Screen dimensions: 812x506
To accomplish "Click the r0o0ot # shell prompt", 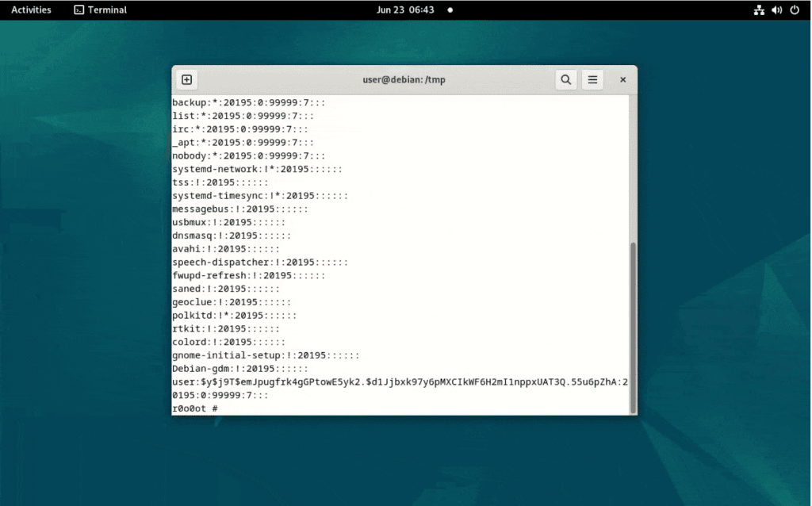I will click(x=195, y=408).
